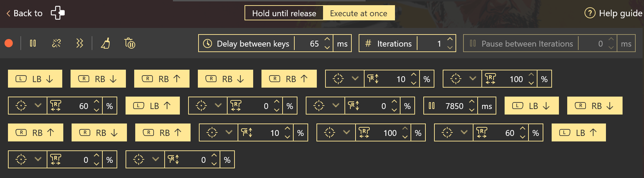Click the zigzag rumble icon in toolbar
Image resolution: width=644 pixels, height=178 pixels.
coord(80,43)
